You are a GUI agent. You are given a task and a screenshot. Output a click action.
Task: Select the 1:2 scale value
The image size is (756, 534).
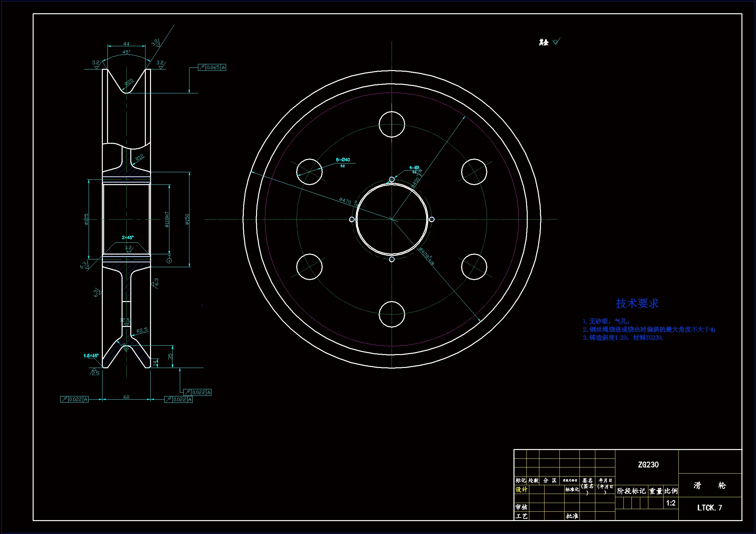point(671,503)
